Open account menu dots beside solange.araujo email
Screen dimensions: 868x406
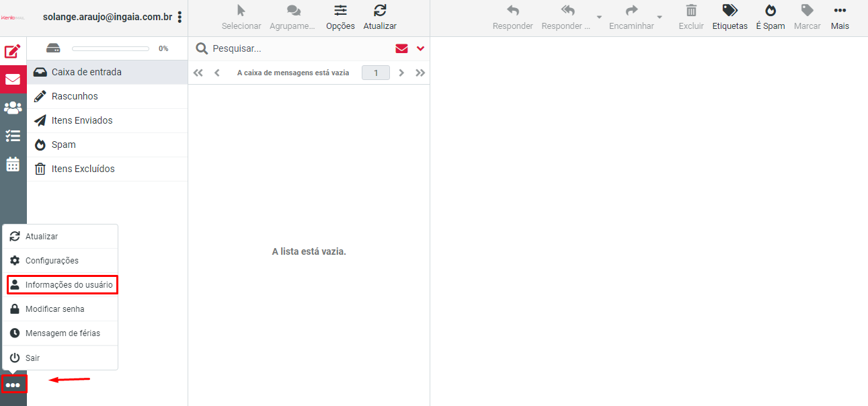tap(180, 17)
